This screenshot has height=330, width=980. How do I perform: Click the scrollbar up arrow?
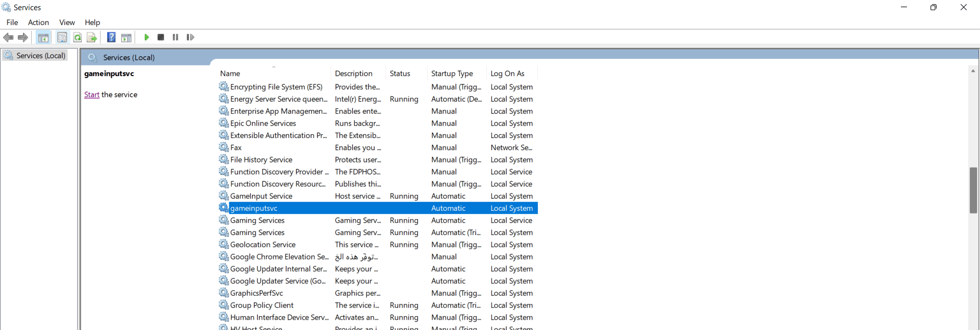point(973,71)
